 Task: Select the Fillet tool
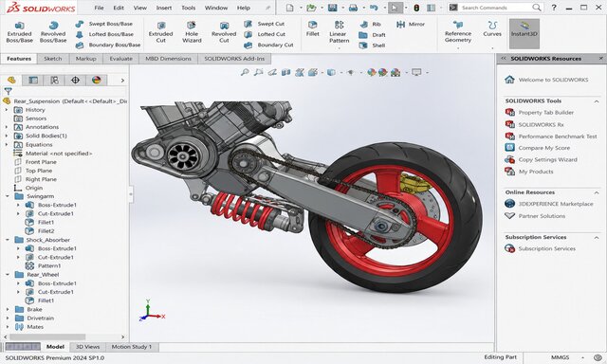[312, 29]
